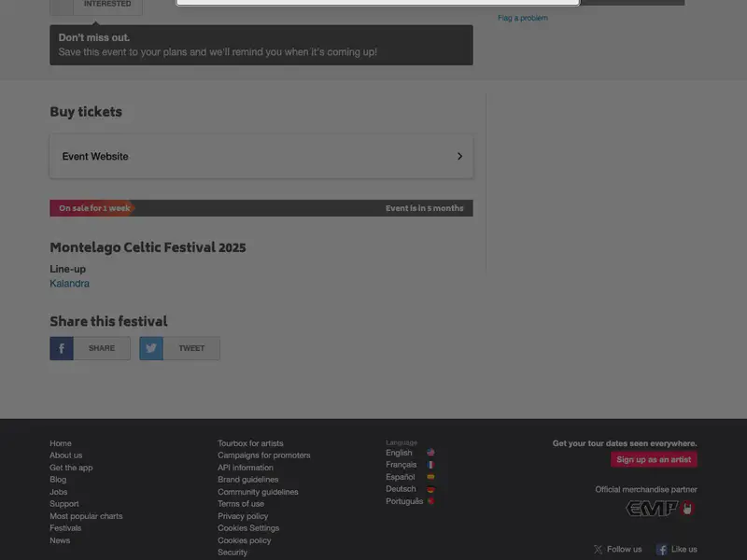Open API information link

tap(246, 468)
